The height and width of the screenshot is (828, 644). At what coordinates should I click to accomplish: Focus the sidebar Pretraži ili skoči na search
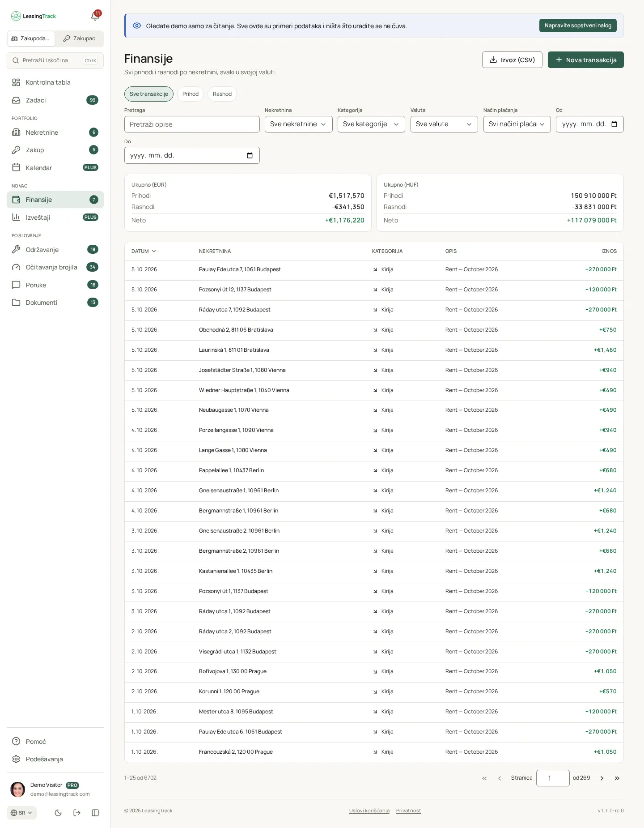pyautogui.click(x=55, y=60)
